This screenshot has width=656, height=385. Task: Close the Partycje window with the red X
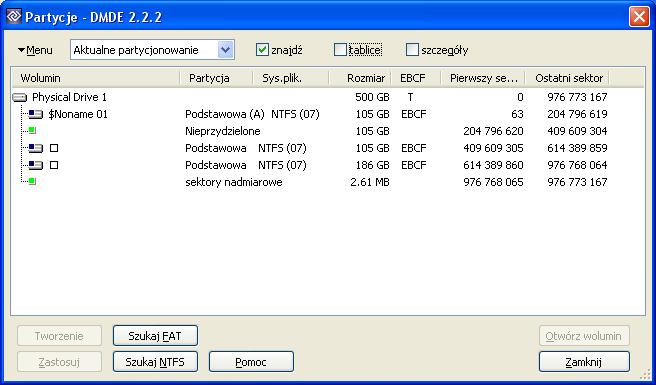(639, 17)
